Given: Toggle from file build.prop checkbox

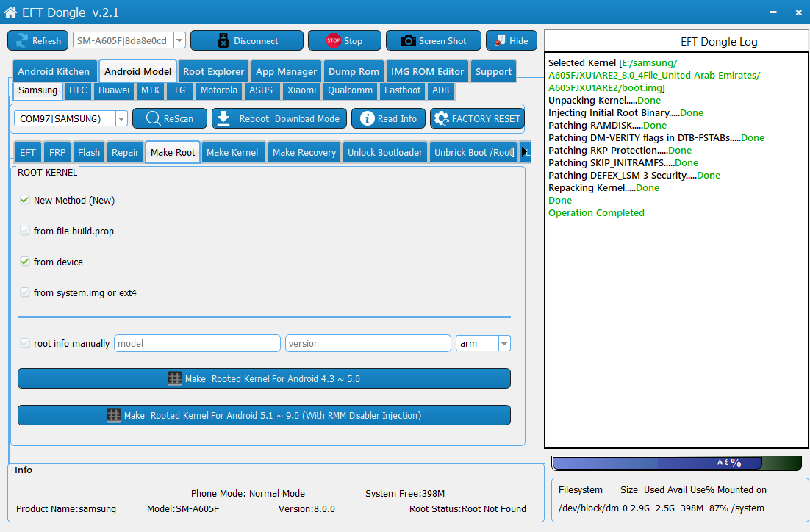Looking at the screenshot, I should point(24,231).
